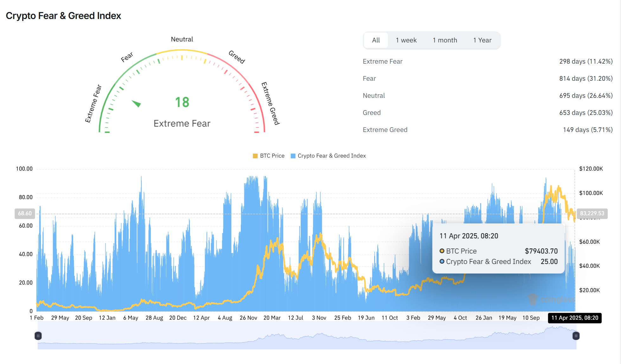Select the All time range tab
This screenshot has width=621, height=364.
coord(376,40)
